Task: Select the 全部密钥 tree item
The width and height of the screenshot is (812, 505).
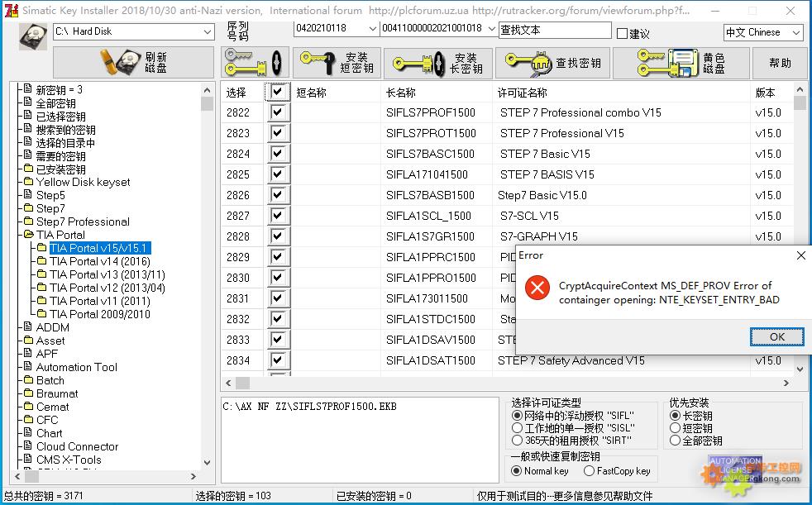Action: click(55, 103)
